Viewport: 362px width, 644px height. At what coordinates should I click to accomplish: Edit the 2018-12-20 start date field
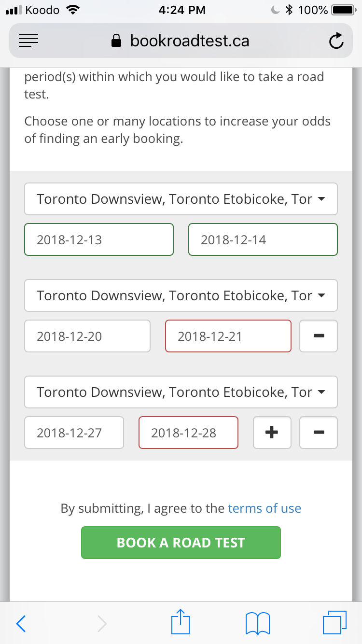coord(87,336)
